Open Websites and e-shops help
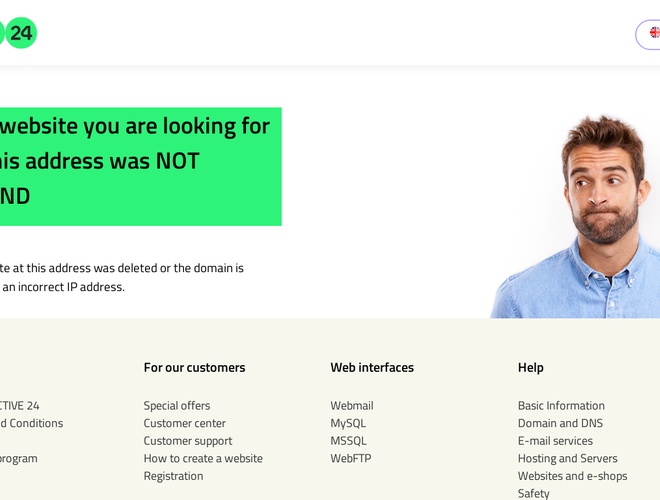This screenshot has height=500, width=660. [x=572, y=476]
